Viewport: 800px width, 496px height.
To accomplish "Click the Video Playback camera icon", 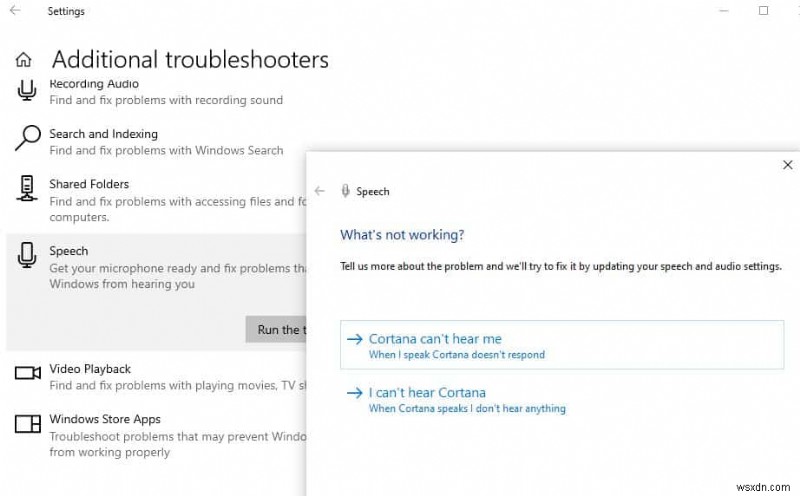I will click(x=27, y=374).
